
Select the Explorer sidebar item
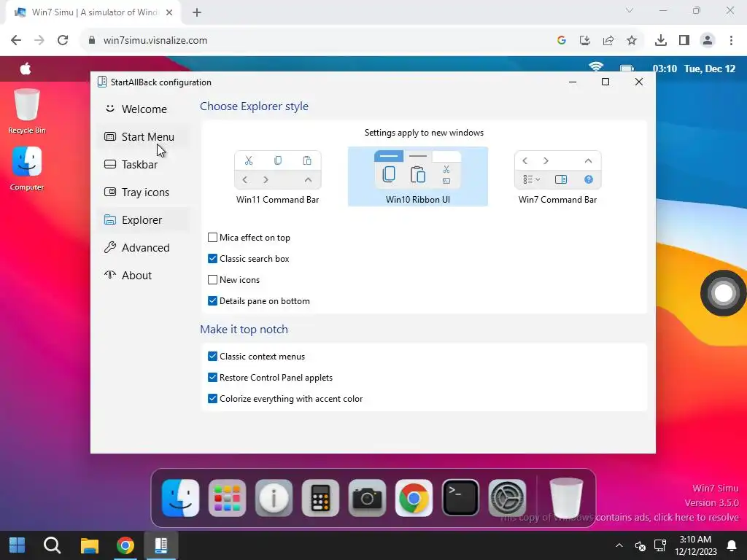click(x=143, y=220)
